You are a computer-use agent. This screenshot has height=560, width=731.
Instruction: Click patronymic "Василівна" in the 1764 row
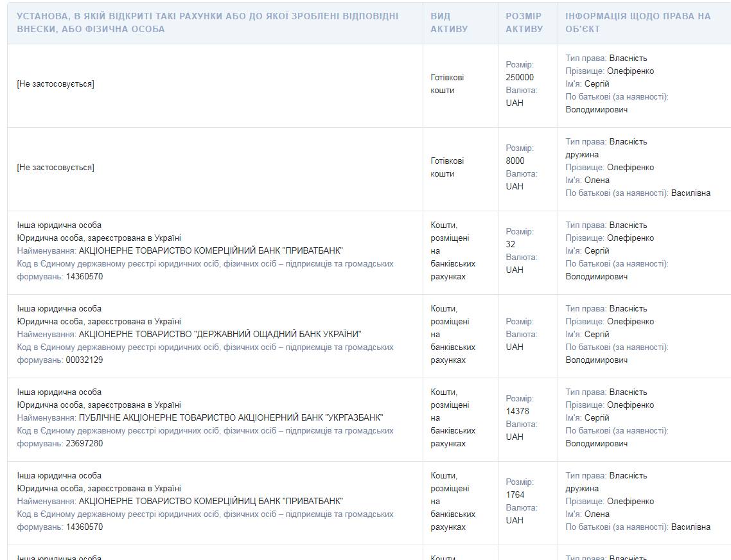point(691,527)
